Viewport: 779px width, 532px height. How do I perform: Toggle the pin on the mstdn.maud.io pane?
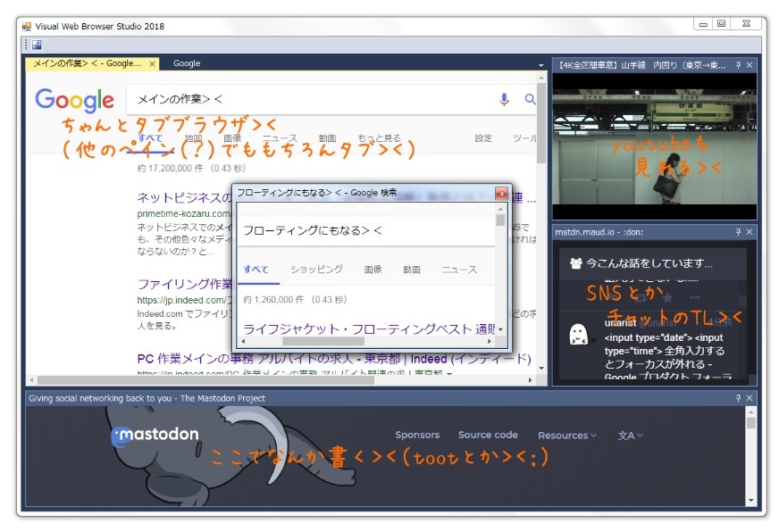(738, 232)
